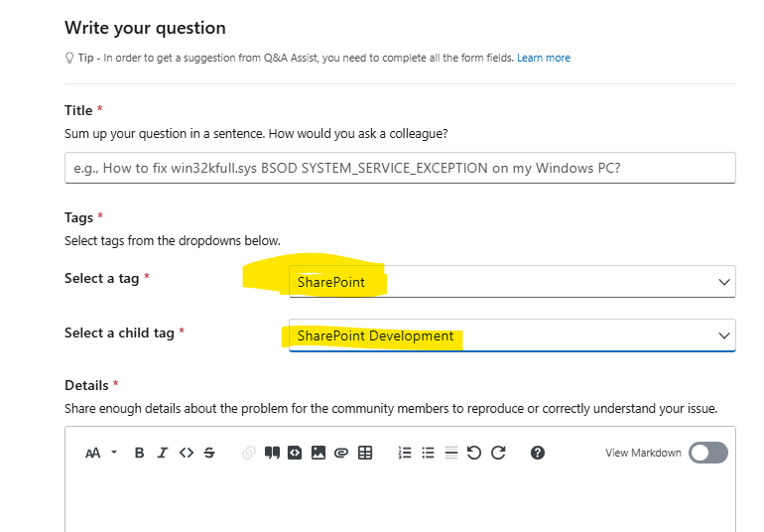Redo the last edit
Image resolution: width=764 pixels, height=532 pixels.
point(498,453)
